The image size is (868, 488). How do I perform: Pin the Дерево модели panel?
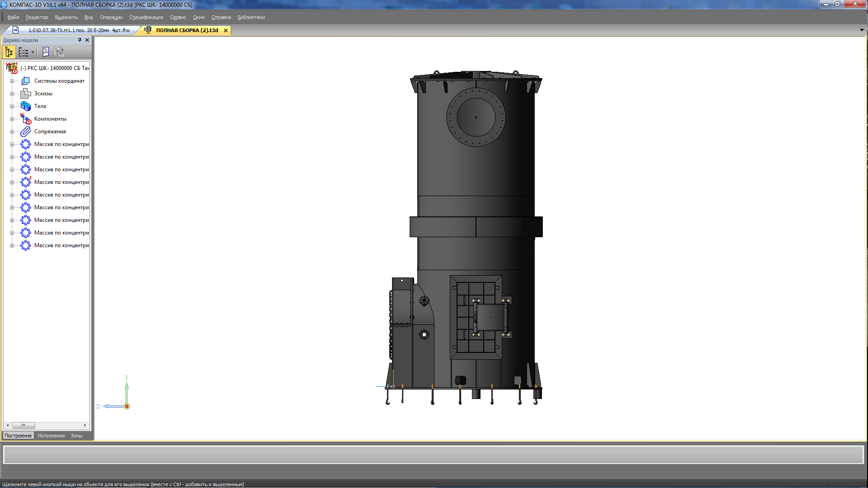(79, 40)
